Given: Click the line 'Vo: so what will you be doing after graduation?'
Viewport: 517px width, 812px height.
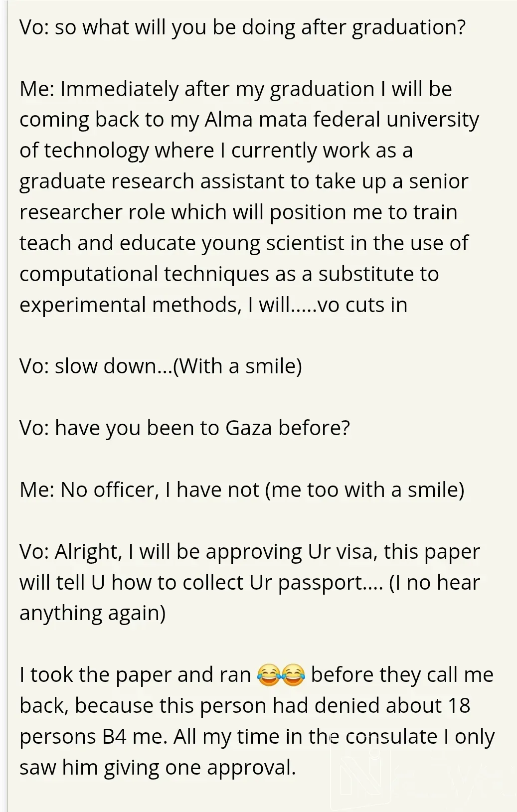Looking at the screenshot, I should [x=242, y=28].
